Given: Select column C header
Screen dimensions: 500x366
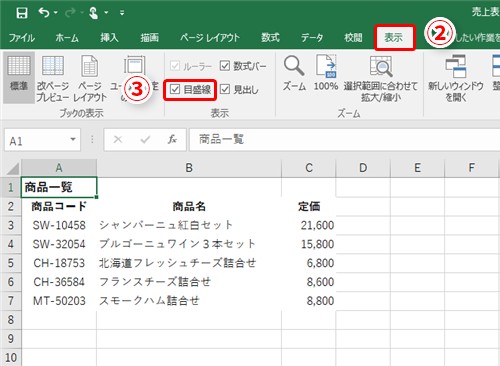Looking at the screenshot, I should tap(309, 168).
